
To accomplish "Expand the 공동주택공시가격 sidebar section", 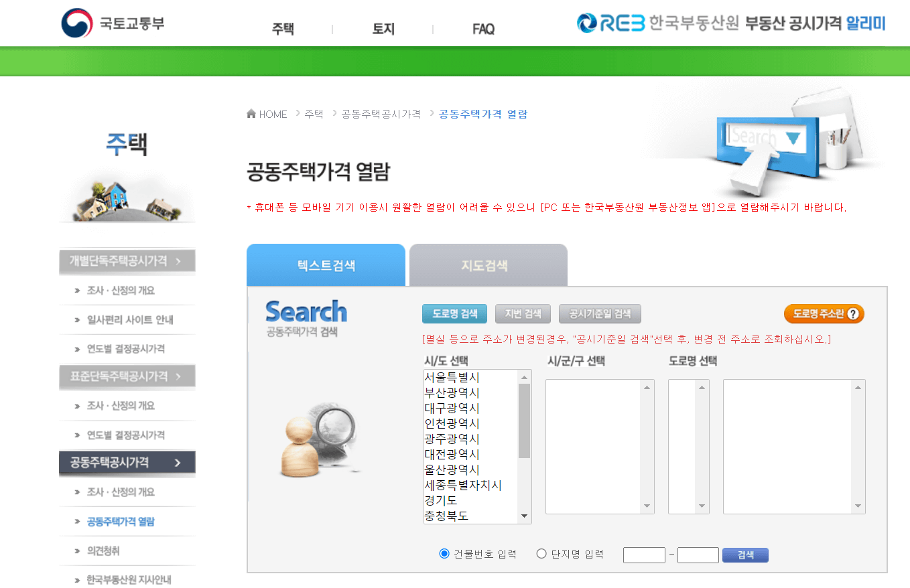I will [x=127, y=463].
